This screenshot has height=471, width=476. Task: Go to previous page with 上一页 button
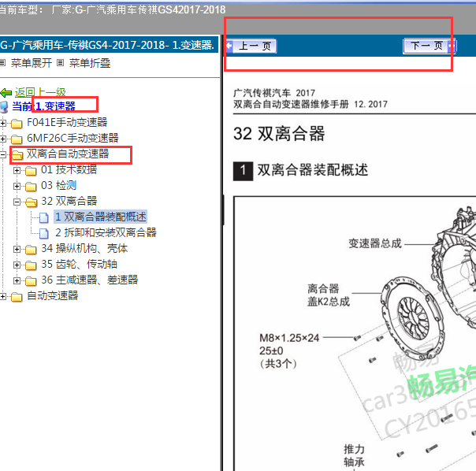click(251, 46)
